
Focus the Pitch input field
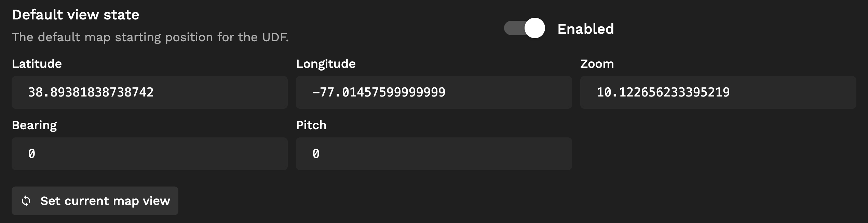pos(434,154)
